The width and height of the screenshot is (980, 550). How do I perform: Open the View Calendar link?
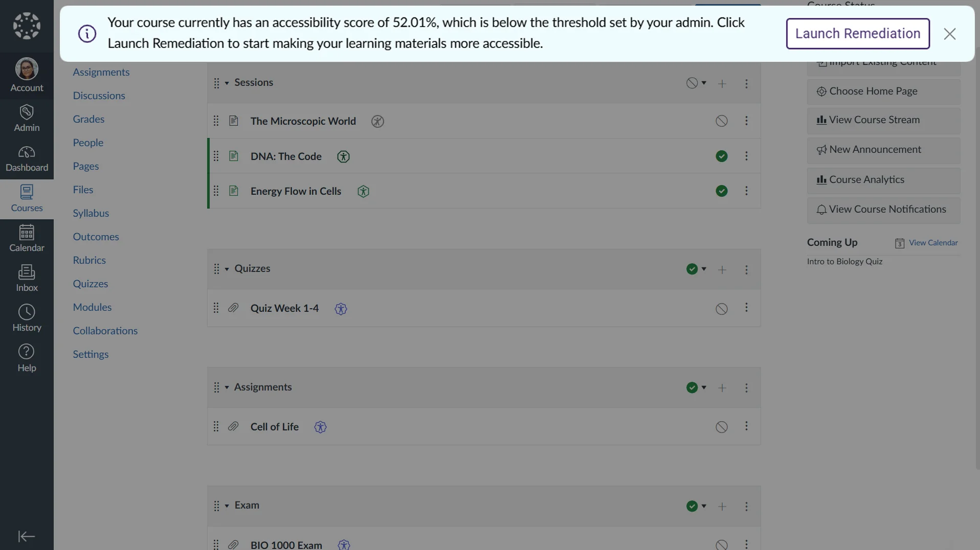click(x=933, y=243)
